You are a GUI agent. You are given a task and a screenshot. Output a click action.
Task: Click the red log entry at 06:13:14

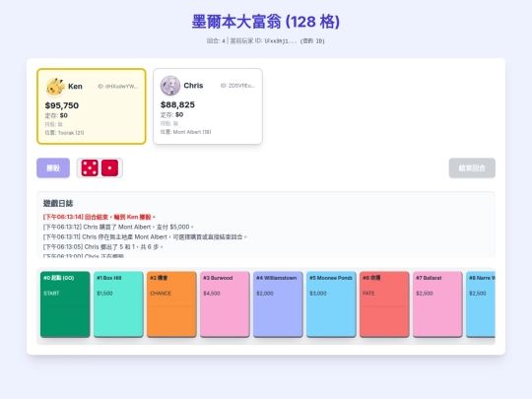100,217
